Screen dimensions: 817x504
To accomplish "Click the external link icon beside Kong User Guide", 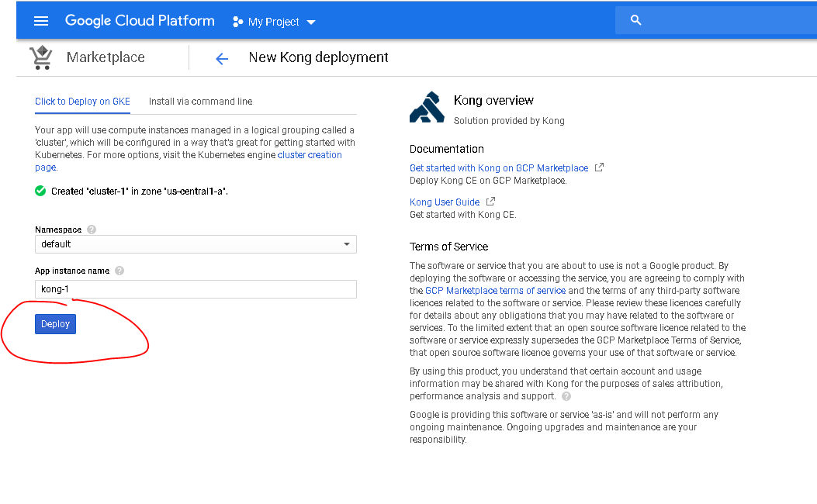I will pos(491,202).
